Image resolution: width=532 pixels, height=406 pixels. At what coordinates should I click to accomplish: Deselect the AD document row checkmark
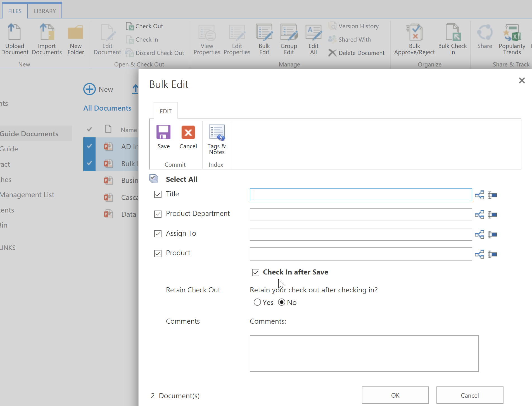[x=89, y=146]
